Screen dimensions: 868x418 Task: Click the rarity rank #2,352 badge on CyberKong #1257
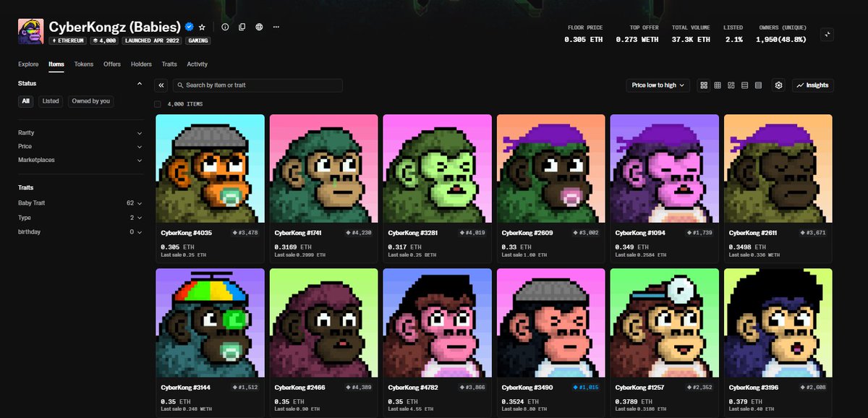pos(700,388)
